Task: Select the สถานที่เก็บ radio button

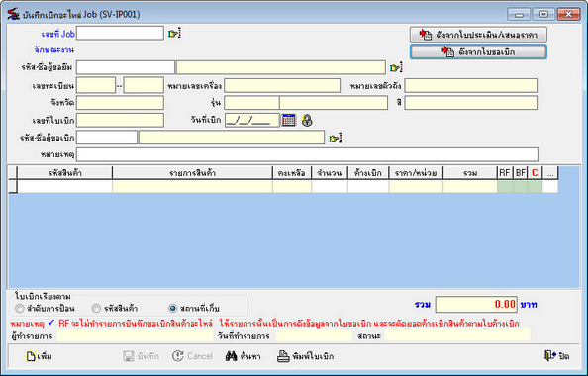Action: [x=172, y=309]
